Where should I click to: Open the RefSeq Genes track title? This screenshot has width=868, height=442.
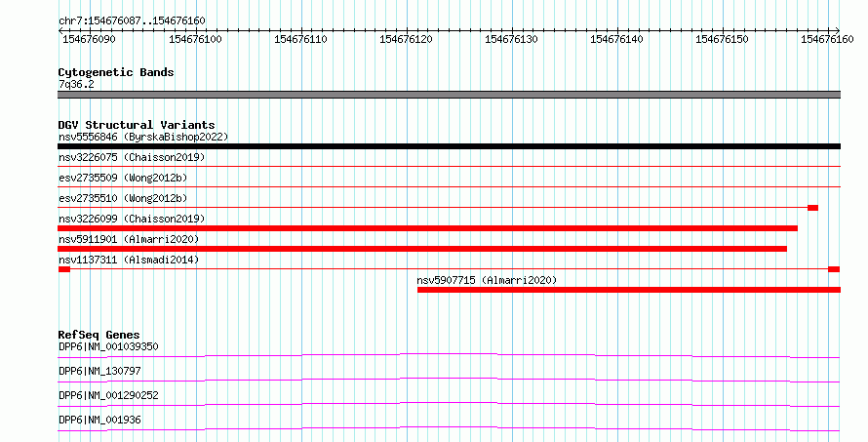tap(99, 335)
